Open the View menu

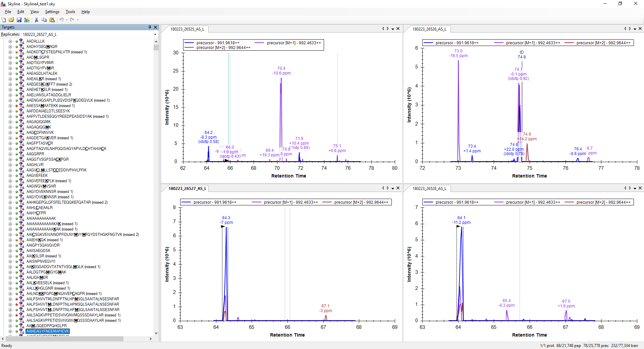click(x=35, y=12)
